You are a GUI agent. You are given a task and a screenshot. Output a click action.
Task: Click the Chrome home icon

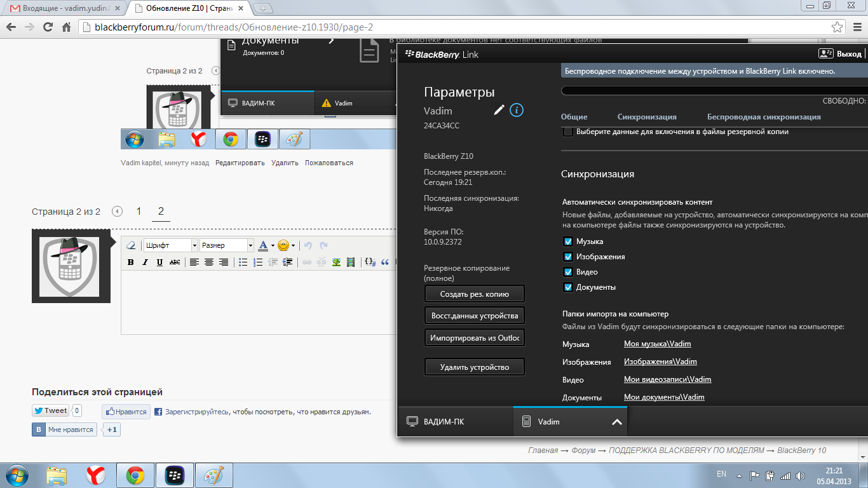[66, 27]
